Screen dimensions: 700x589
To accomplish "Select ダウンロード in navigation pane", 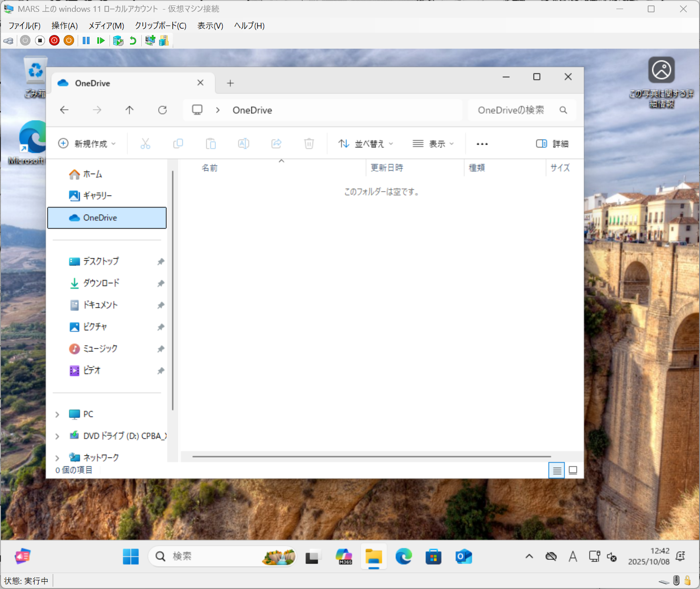I will click(x=101, y=283).
